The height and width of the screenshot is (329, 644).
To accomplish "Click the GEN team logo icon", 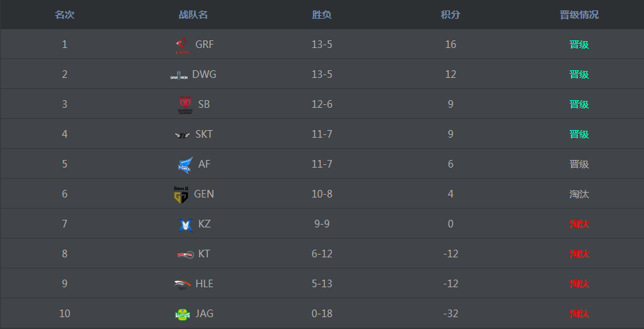I will point(181,195).
